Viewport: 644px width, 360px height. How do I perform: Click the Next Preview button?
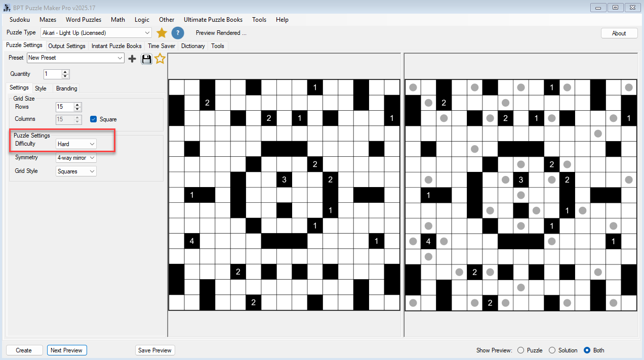pyautogui.click(x=67, y=350)
